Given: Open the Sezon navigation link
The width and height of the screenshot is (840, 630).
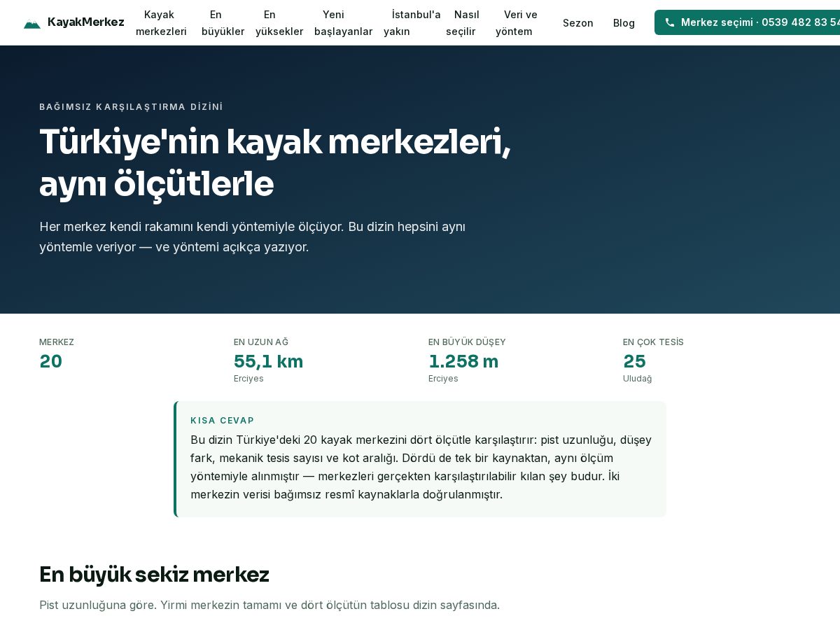Looking at the screenshot, I should [x=578, y=23].
